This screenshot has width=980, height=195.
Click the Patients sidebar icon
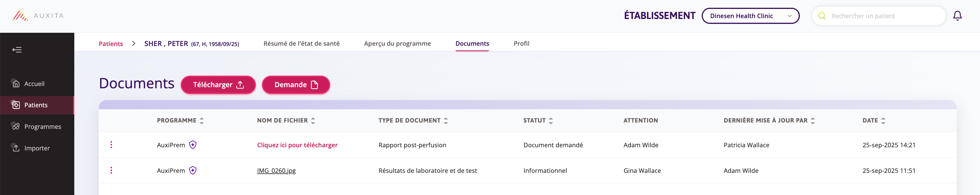click(x=16, y=105)
